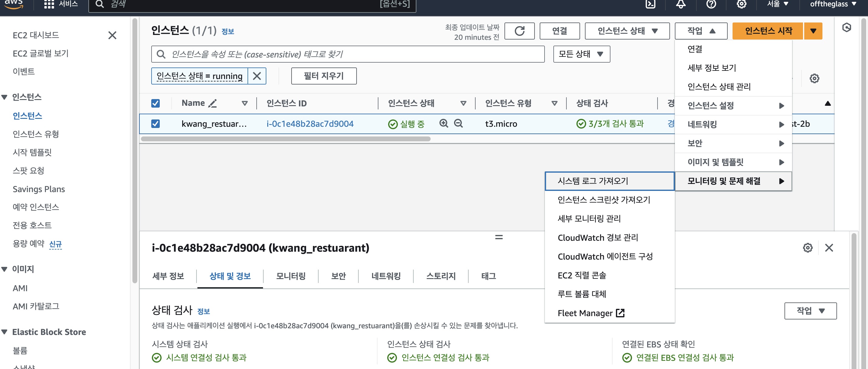
Task: Switch to the 모니터링 tab in details panel
Action: [290, 276]
